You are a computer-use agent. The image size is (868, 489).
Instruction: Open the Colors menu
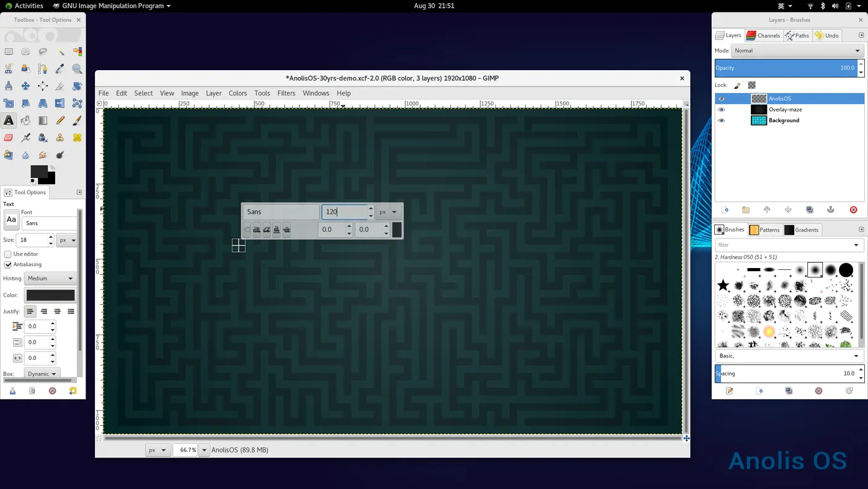click(237, 93)
